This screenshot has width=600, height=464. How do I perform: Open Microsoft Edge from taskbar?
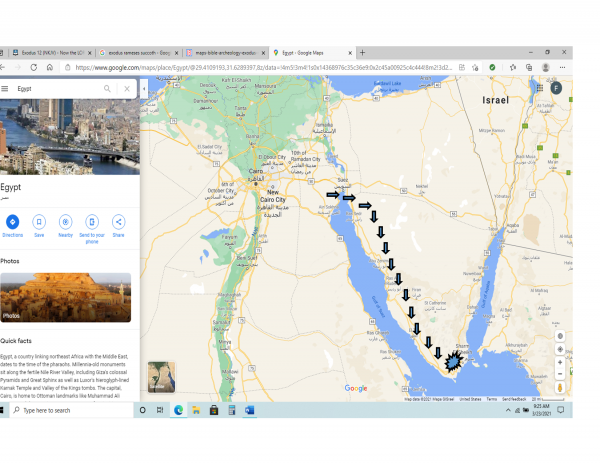pos(178,410)
